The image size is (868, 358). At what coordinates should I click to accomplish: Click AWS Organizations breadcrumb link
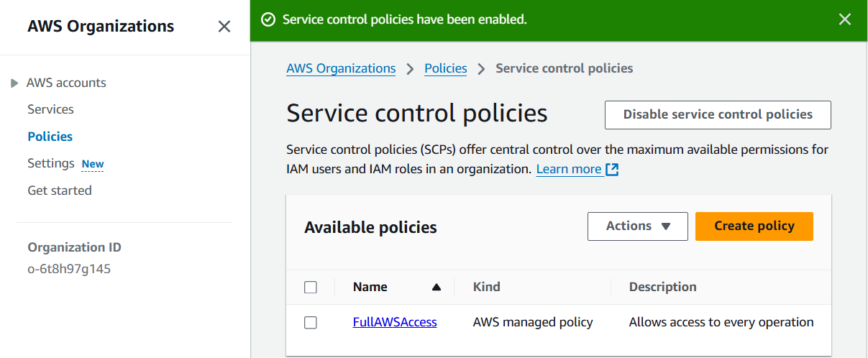coord(341,68)
